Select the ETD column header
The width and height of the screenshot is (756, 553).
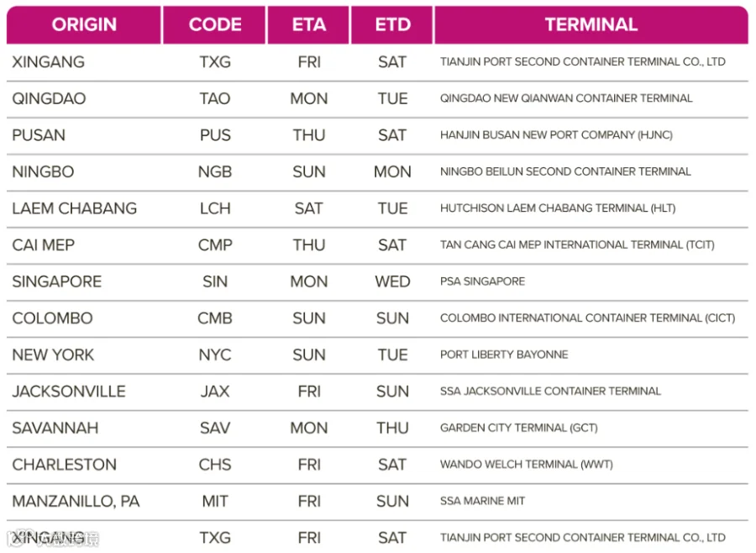click(392, 24)
